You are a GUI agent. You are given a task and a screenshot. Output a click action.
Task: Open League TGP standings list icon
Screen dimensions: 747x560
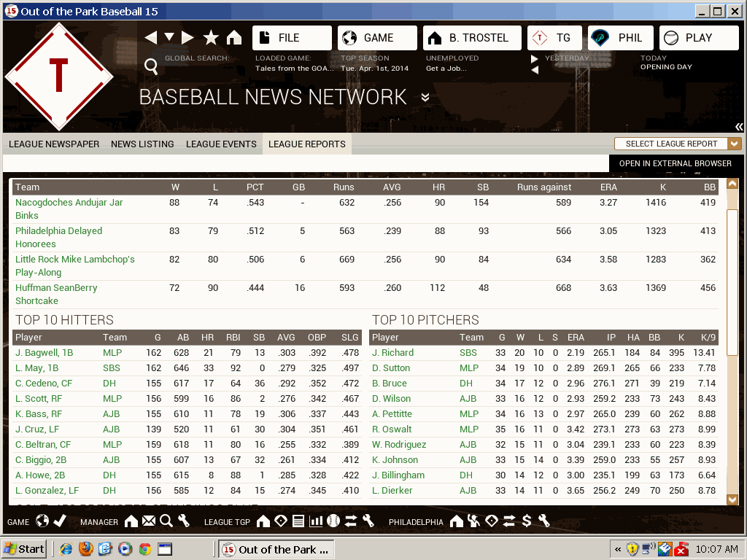click(298, 521)
